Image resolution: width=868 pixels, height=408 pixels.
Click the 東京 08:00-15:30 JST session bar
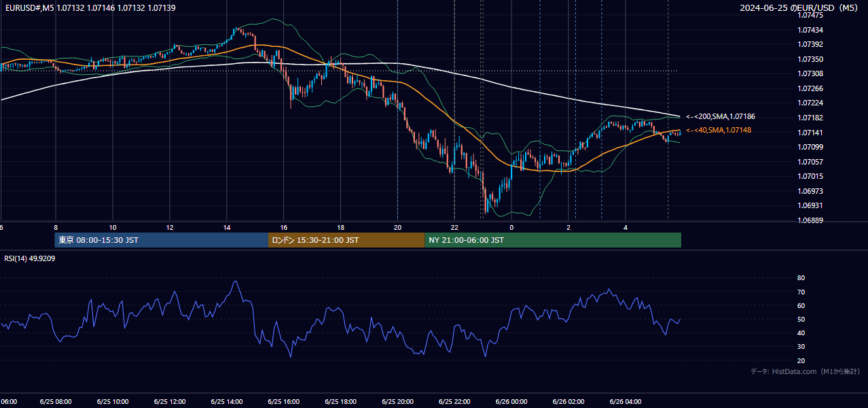tap(162, 240)
